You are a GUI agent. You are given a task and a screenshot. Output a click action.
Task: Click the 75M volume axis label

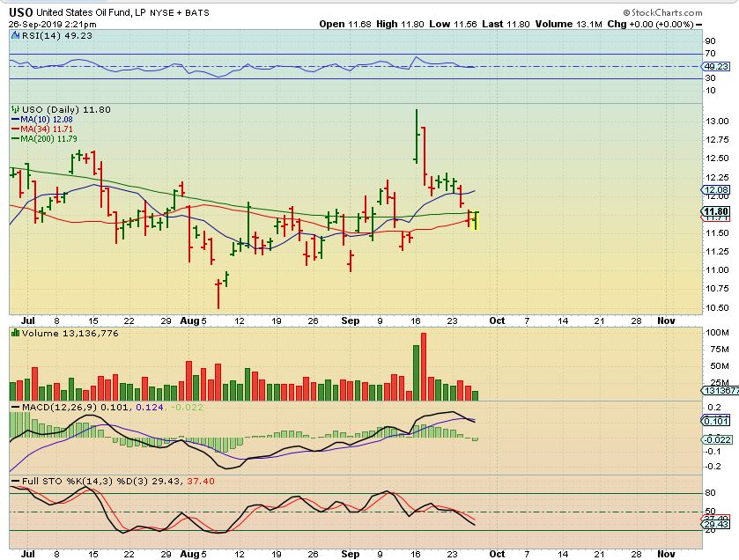719,349
